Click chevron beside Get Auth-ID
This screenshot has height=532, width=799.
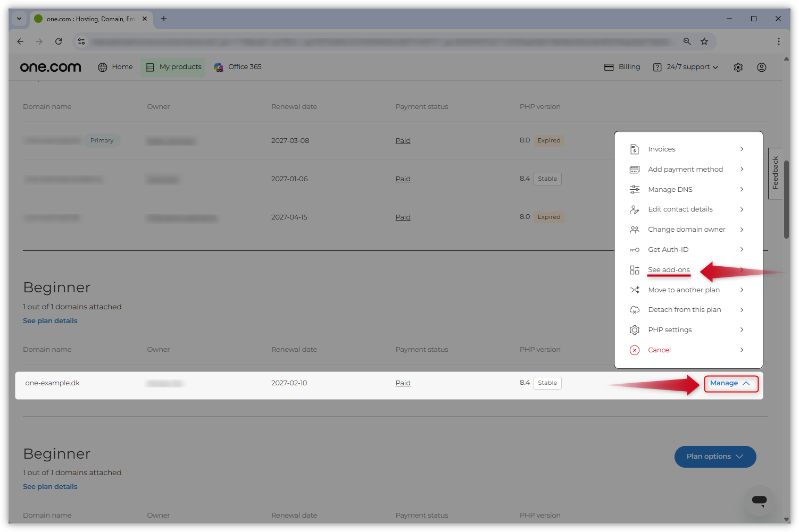pos(742,250)
